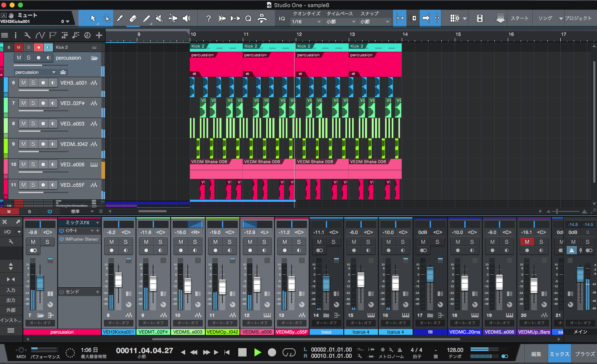This screenshot has height=364, width=597.
Task: Select the Arrow tool in the toolbar
Action: [93, 18]
